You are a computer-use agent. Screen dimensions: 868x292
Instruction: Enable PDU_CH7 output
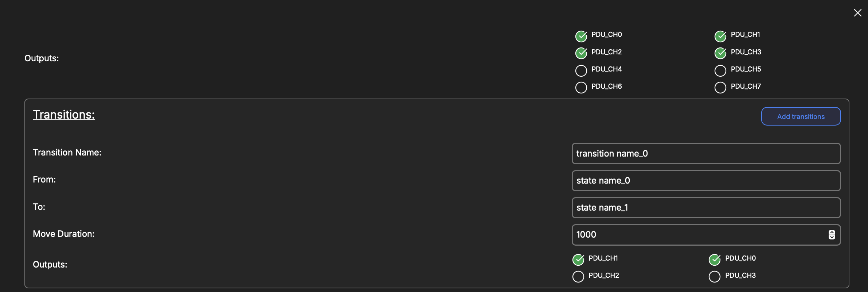[x=720, y=88]
